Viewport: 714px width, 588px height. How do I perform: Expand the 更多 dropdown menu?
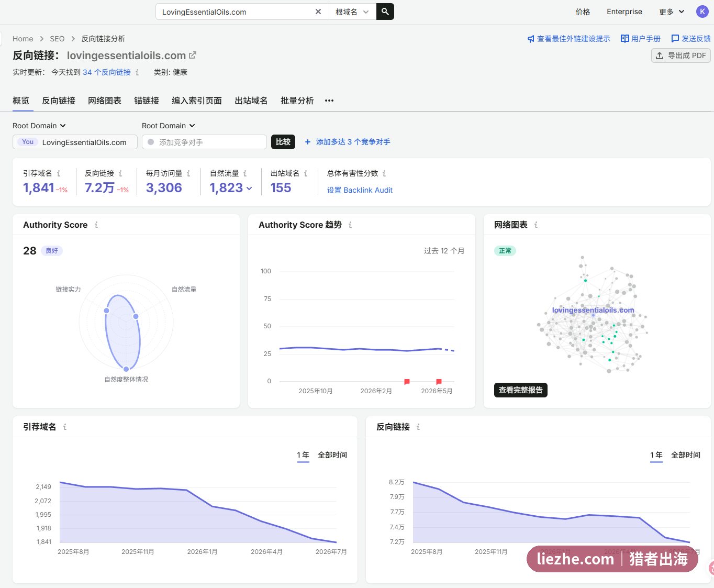click(x=672, y=12)
